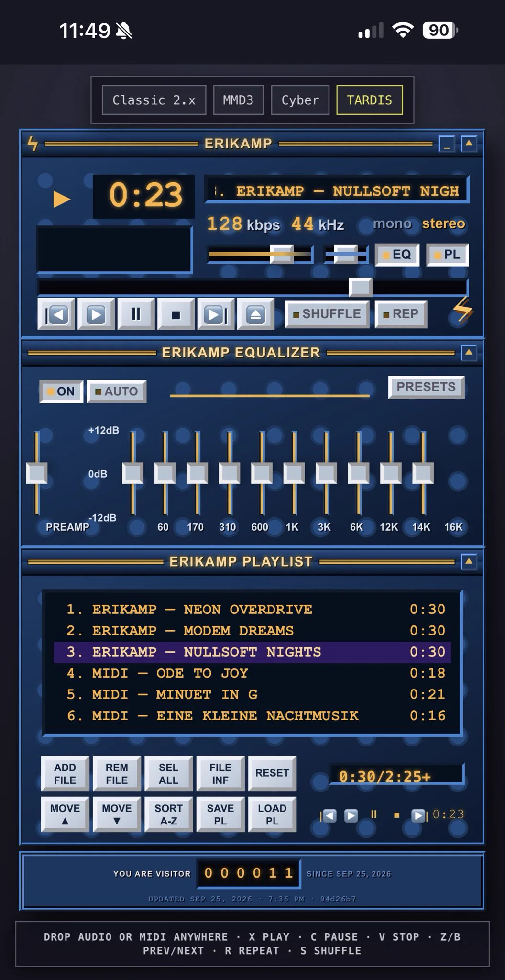This screenshot has width=505, height=980.
Task: Click the REM FILE button
Action: [117, 774]
